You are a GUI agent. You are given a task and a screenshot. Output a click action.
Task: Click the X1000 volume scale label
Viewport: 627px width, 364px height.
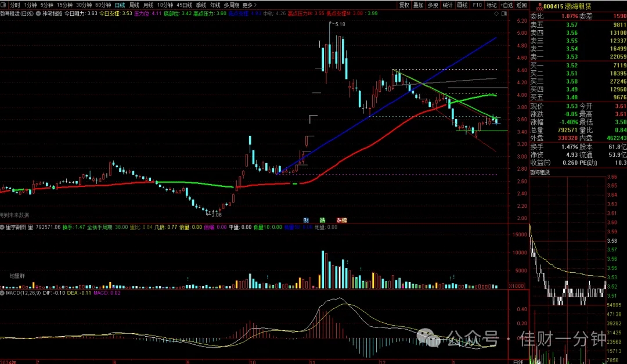coord(516,286)
